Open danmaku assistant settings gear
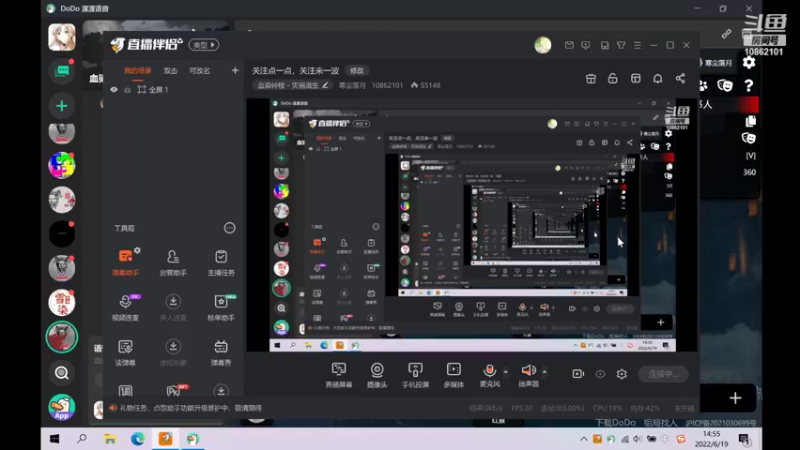Screen dimensions: 800x450 137,250
